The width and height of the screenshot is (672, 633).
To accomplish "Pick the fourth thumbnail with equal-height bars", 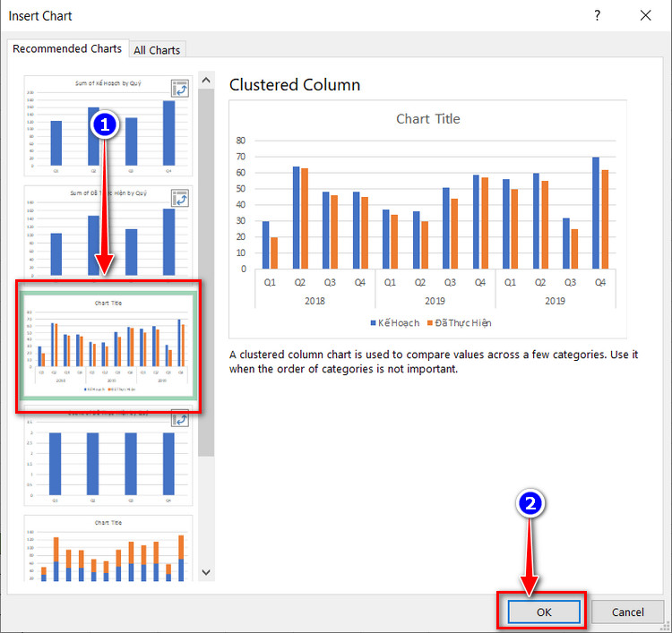I will click(x=108, y=458).
